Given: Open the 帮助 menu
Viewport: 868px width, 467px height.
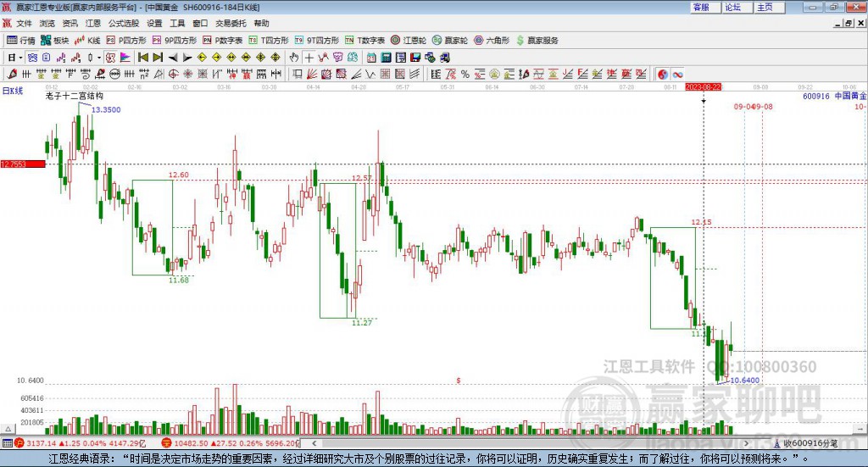Looking at the screenshot, I should click(261, 23).
